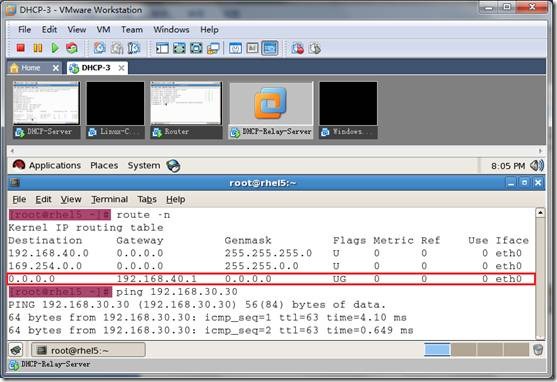This screenshot has height=382, width=557.
Task: Open the terminal Edit menu
Action: 43,199
